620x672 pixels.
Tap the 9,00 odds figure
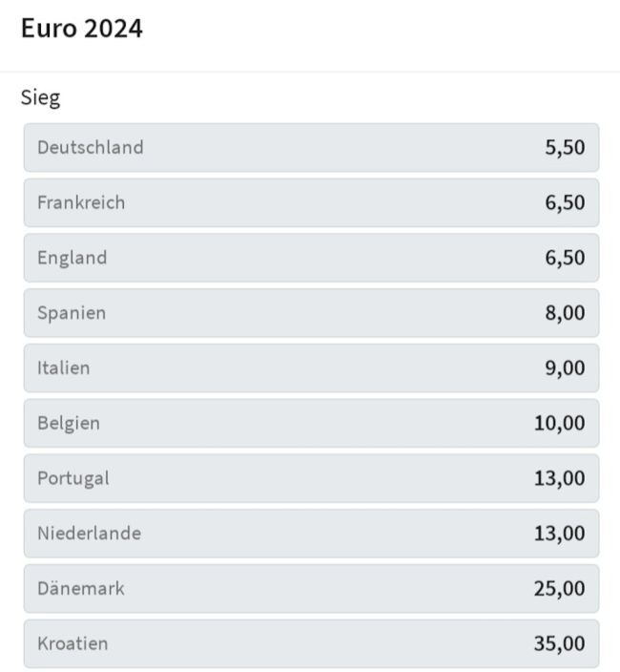pos(565,367)
